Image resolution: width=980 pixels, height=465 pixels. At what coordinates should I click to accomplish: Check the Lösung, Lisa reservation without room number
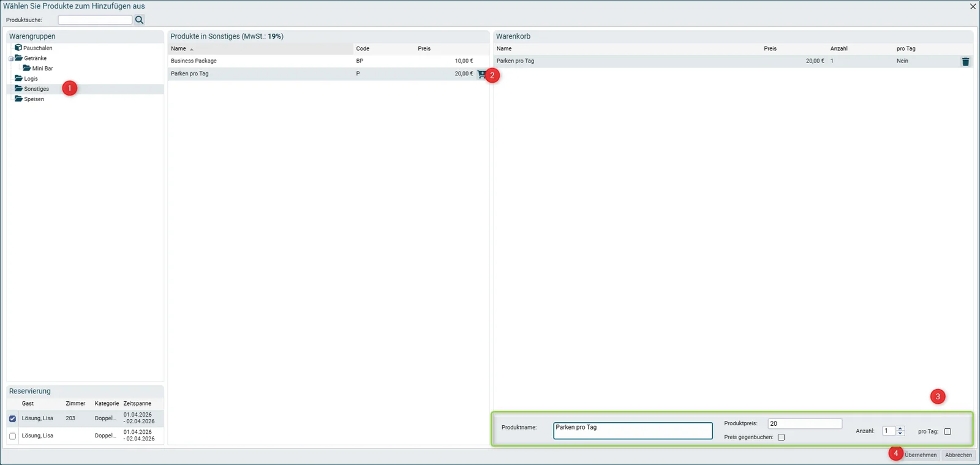click(12, 436)
